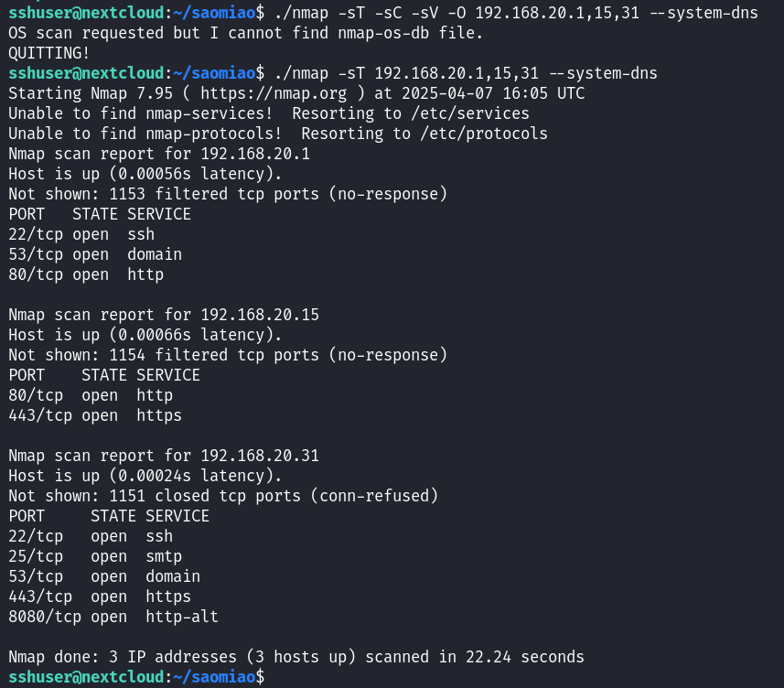Click the 8080/tcp http-alt port line
The image size is (784, 688).
113,617
